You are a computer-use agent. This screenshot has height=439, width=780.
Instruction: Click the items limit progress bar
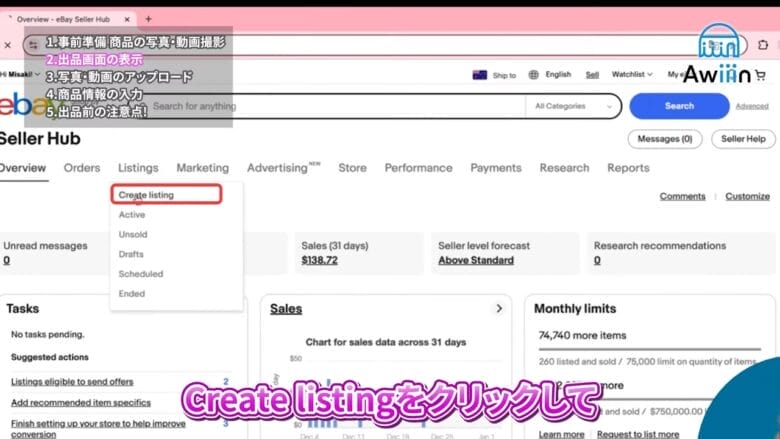(x=650, y=349)
